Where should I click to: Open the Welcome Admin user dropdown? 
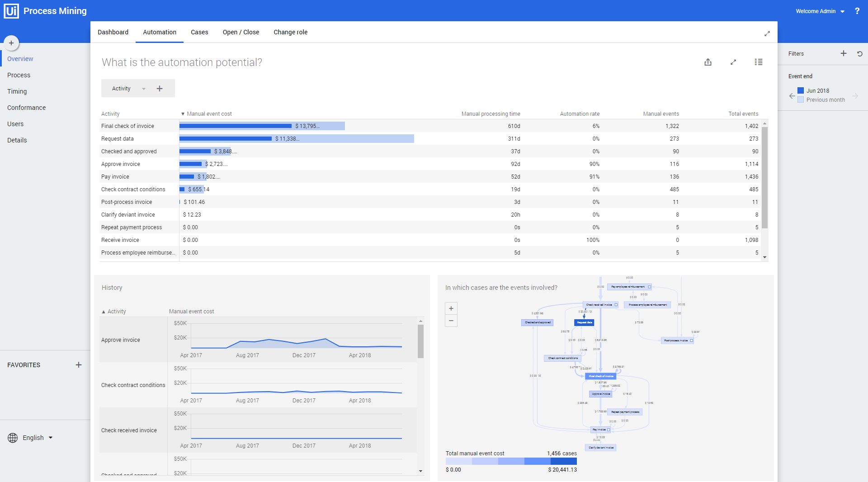(820, 11)
